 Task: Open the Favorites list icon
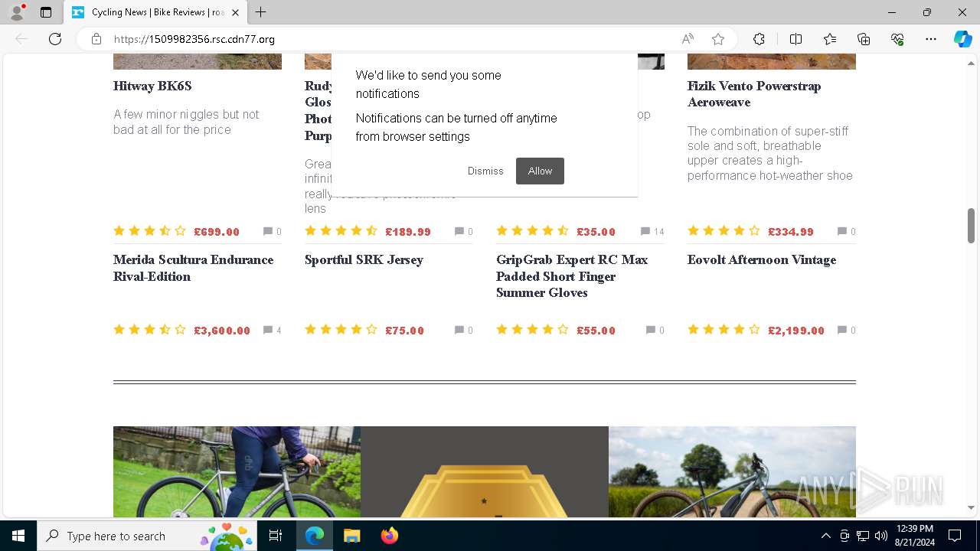[830, 39]
